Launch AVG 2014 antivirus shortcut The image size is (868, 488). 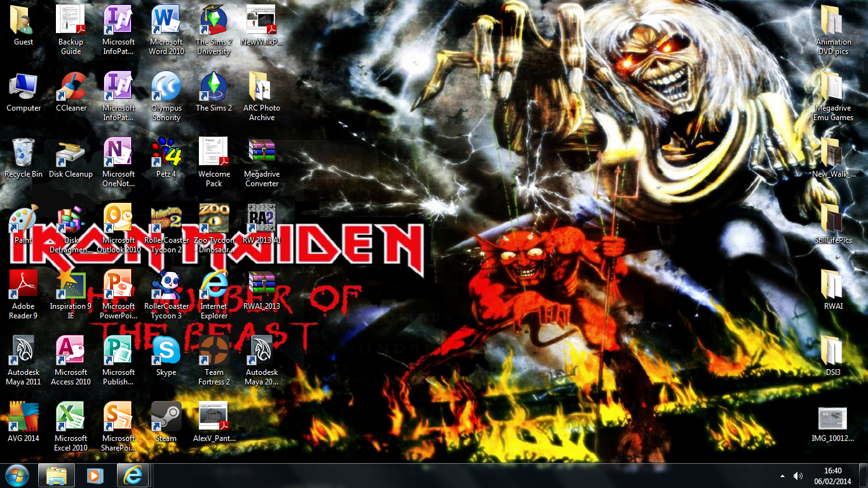point(24,423)
